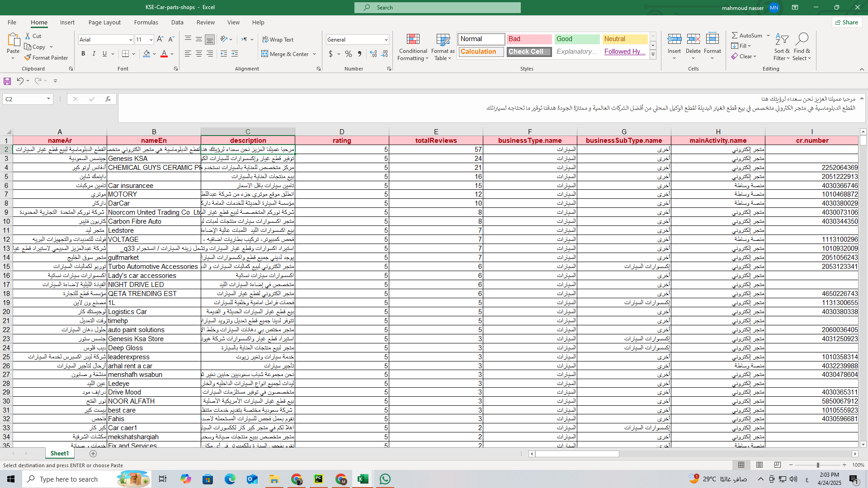Apply the Good cell style

[x=576, y=39]
